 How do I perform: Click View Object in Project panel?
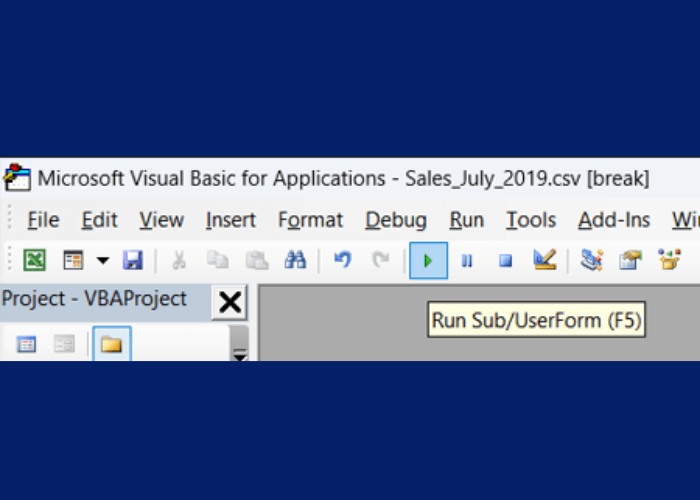click(x=64, y=344)
